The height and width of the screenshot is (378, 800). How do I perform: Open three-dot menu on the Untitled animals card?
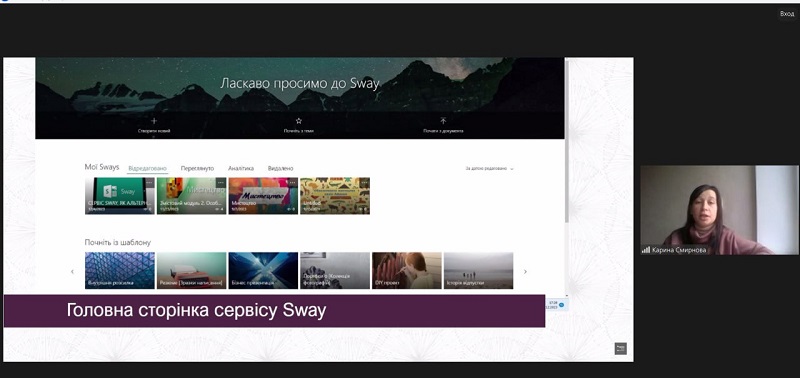[x=364, y=182]
